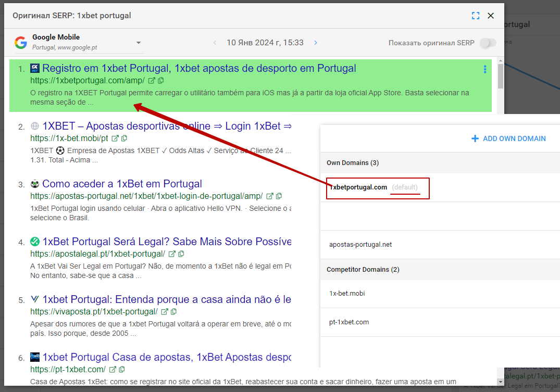The image size is (560, 392).
Task: Click apostas-portugal.net/1xbet login URL
Action: [147, 196]
